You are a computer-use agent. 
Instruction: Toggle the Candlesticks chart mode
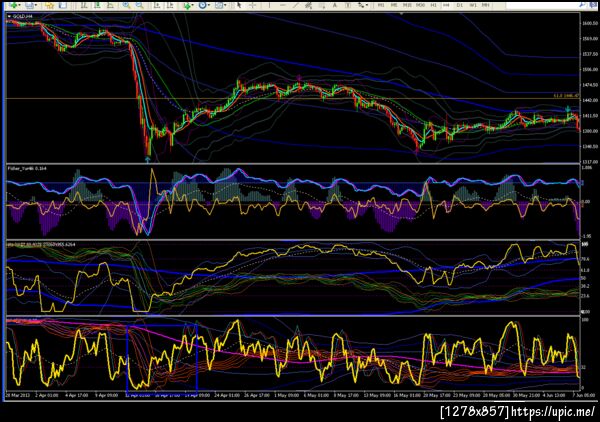[97, 5]
